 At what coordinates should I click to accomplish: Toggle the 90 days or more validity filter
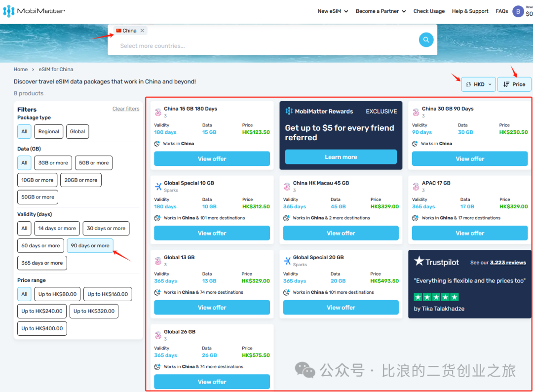90,245
